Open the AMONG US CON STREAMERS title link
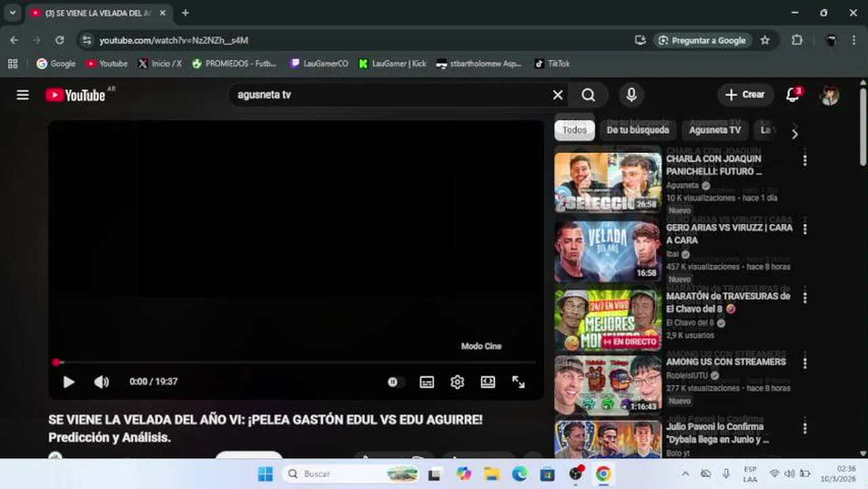The width and height of the screenshot is (868, 489). [726, 362]
